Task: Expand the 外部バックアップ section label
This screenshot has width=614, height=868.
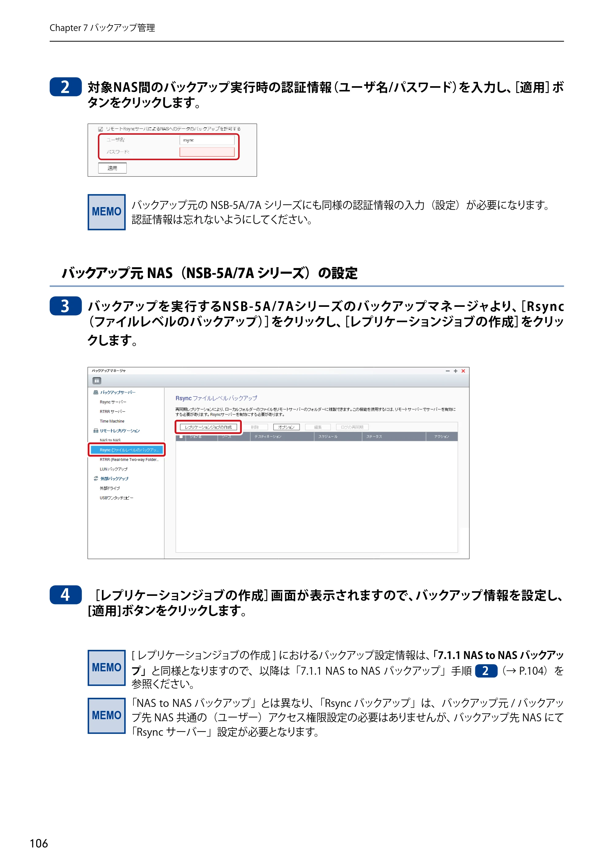Action: (114, 479)
